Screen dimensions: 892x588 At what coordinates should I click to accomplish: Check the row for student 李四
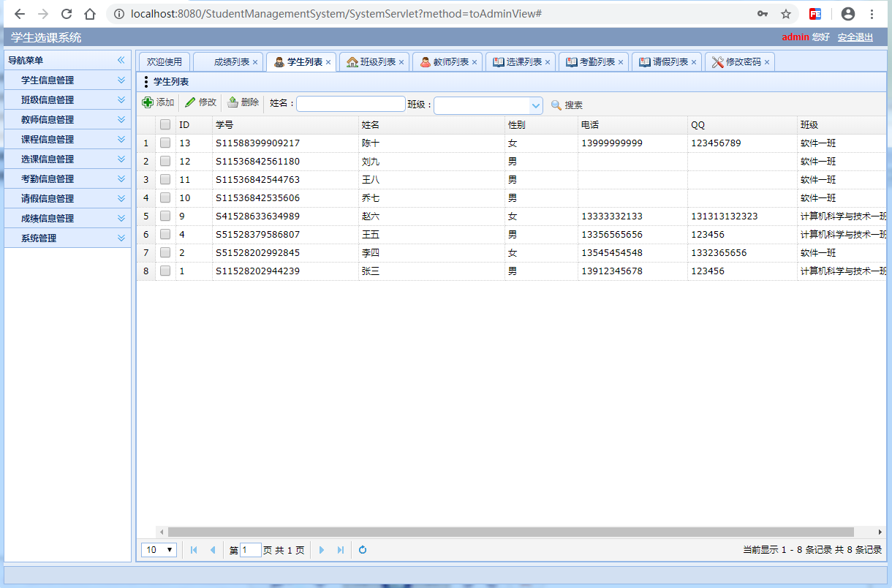165,252
